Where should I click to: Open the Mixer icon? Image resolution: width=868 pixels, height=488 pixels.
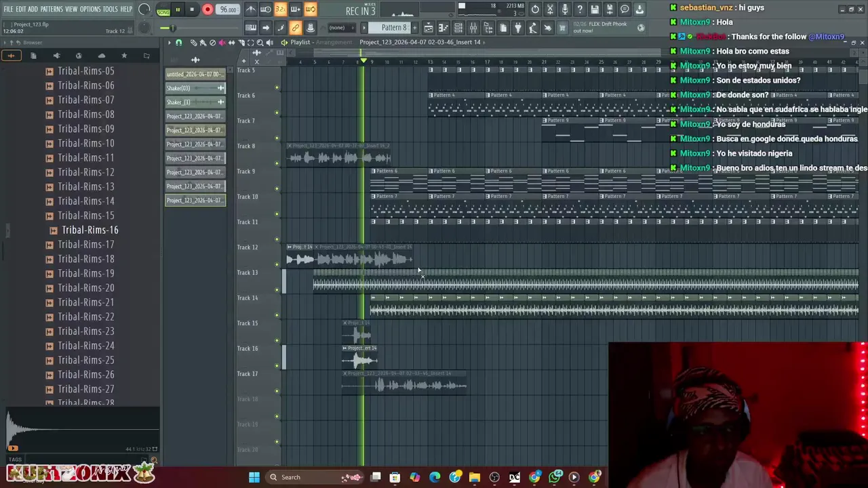pos(473,28)
